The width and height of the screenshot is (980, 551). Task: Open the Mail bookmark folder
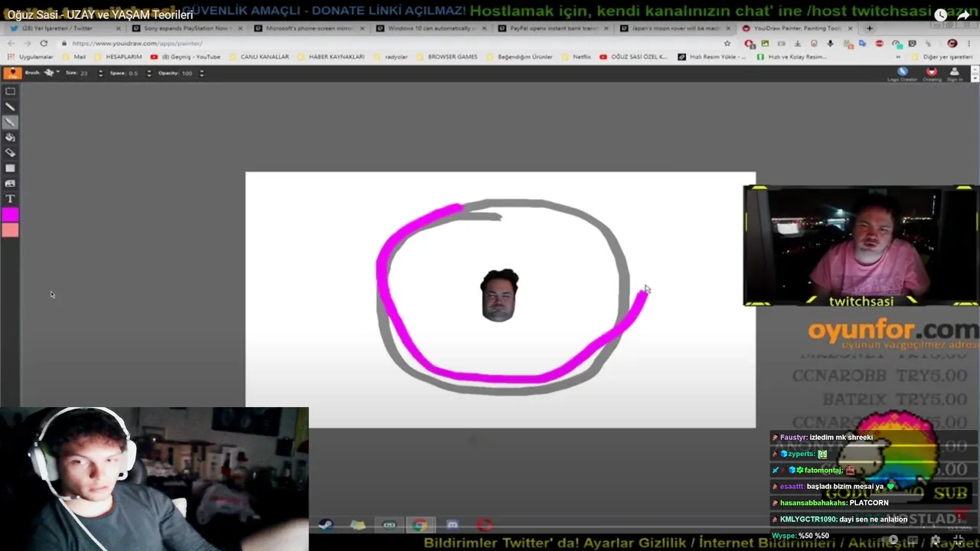(x=74, y=57)
